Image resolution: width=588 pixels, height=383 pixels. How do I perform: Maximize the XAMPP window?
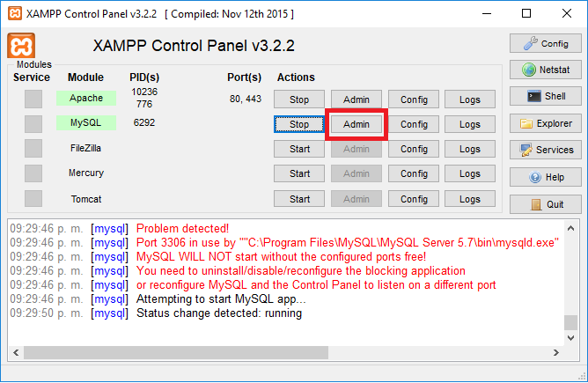526,13
